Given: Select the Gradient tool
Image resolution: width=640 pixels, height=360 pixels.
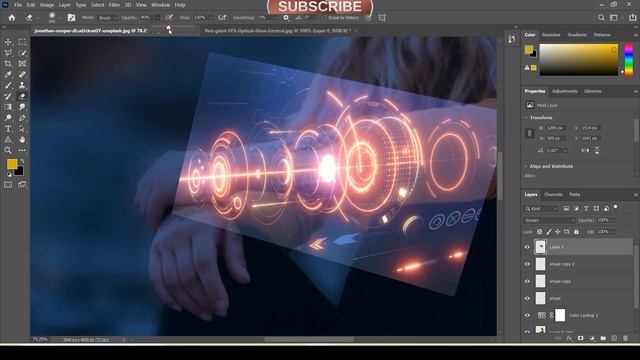Looking at the screenshot, I should [8, 107].
